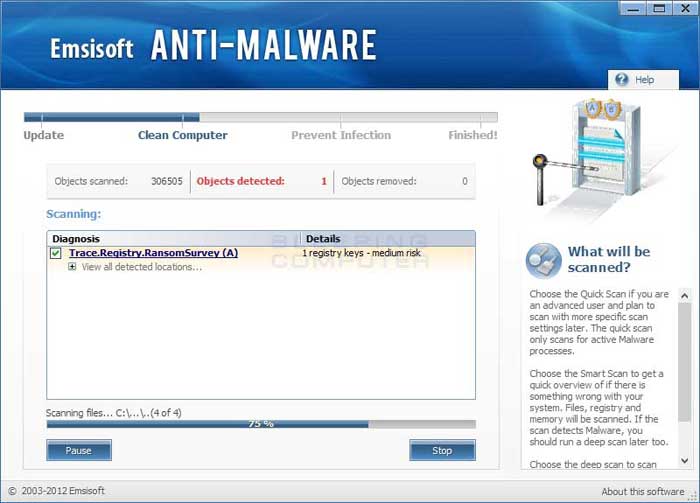This screenshot has width=700, height=503.
Task: Open About this software link
Action: point(643,491)
